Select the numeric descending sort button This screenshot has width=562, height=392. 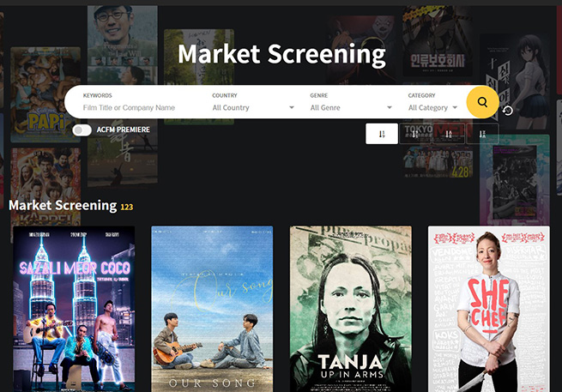(415, 134)
